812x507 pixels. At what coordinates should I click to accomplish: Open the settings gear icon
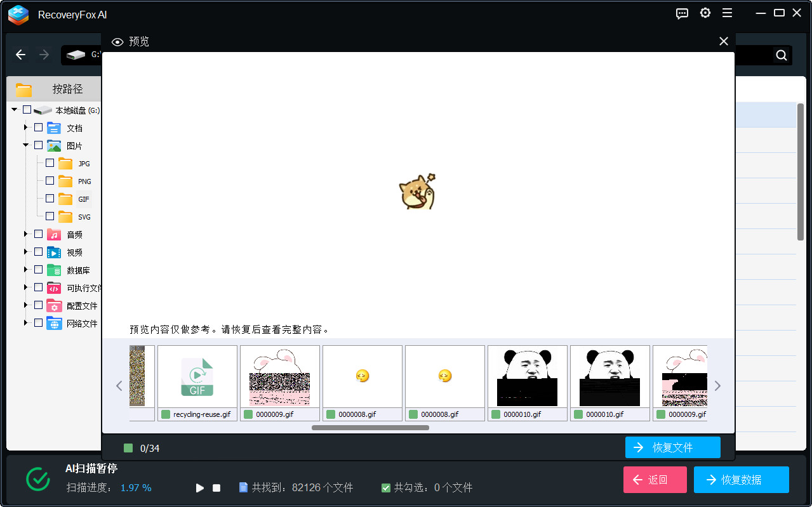(x=705, y=13)
